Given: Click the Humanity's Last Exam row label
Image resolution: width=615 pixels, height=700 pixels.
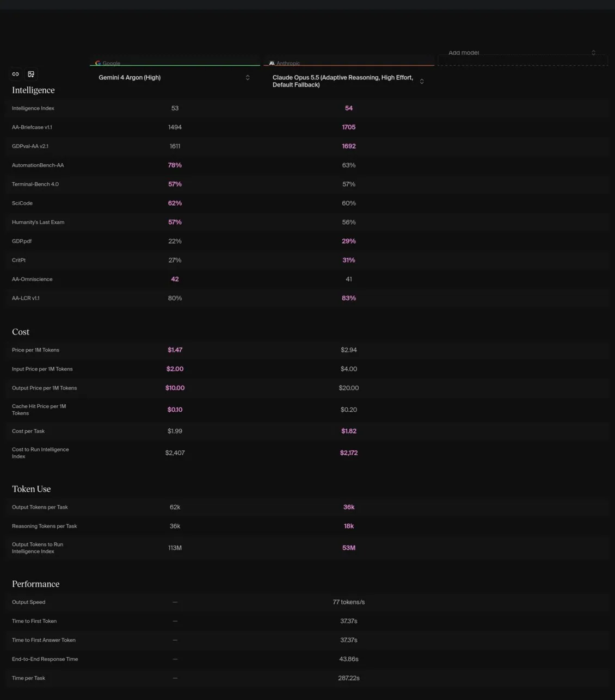Looking at the screenshot, I should coord(38,222).
